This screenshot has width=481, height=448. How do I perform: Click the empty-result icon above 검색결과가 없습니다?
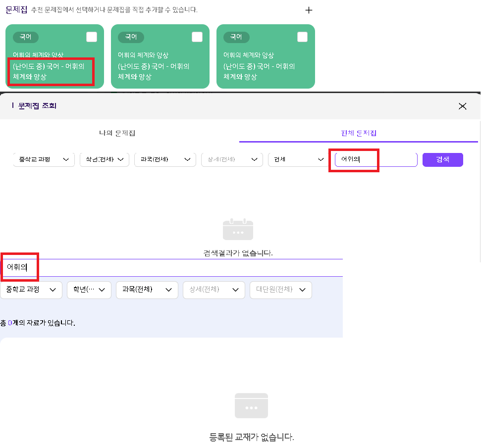click(238, 230)
